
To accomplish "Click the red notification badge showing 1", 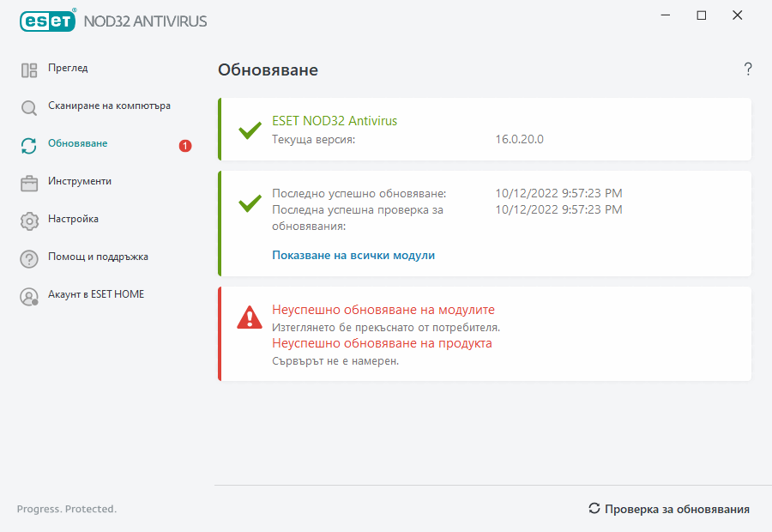I will pyautogui.click(x=184, y=146).
